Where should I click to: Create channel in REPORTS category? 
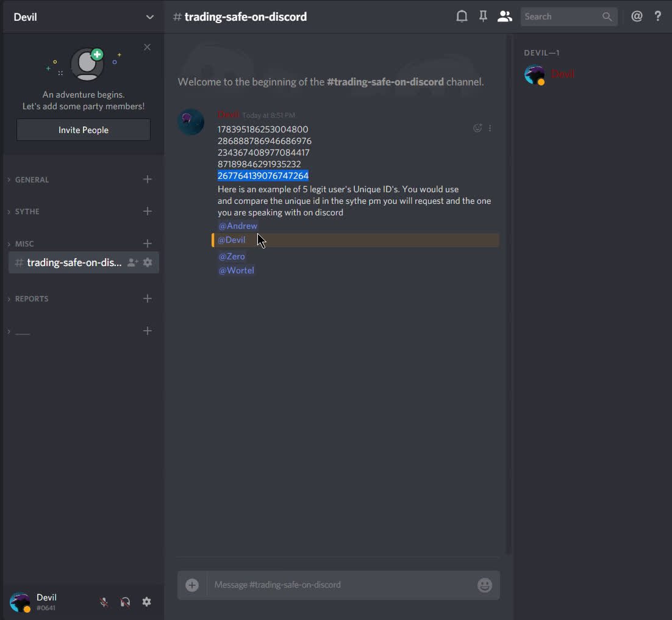[148, 298]
